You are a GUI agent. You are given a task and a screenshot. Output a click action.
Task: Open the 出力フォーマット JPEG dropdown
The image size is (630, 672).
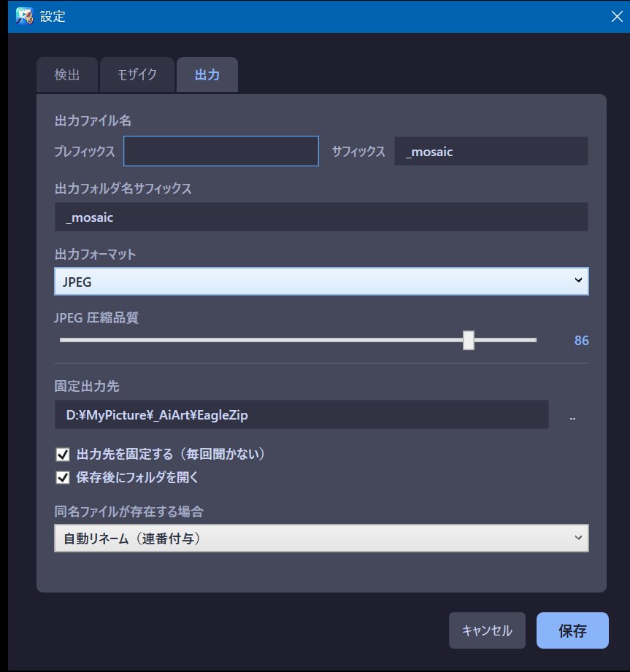(x=321, y=281)
